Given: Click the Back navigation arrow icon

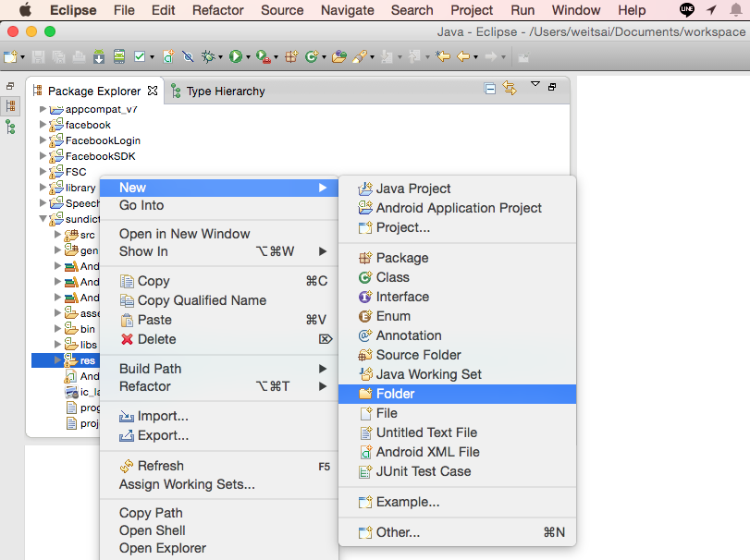Looking at the screenshot, I should coord(463,57).
